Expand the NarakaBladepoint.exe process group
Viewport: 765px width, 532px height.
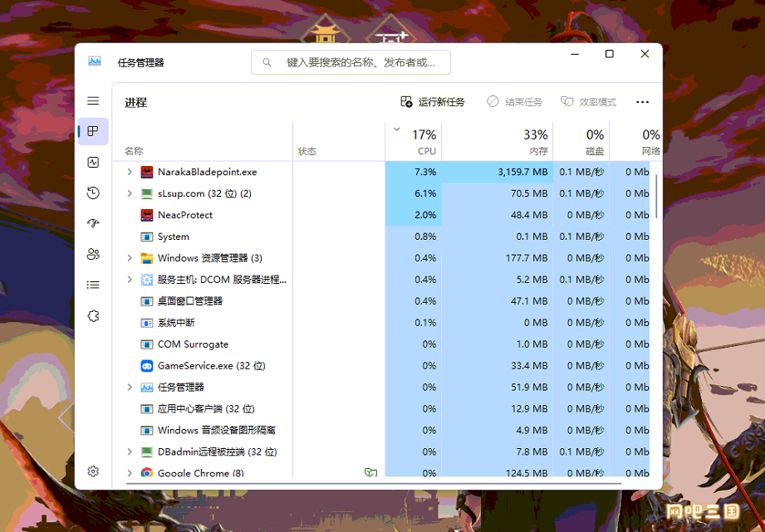click(130, 172)
